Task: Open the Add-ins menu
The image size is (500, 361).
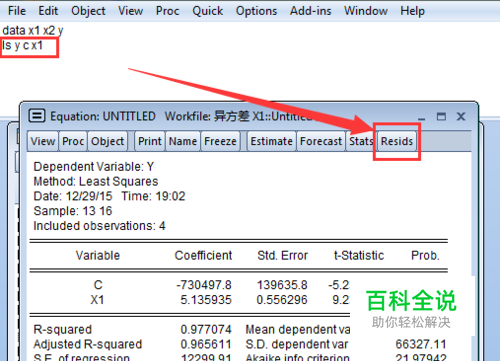Action: 310,11
